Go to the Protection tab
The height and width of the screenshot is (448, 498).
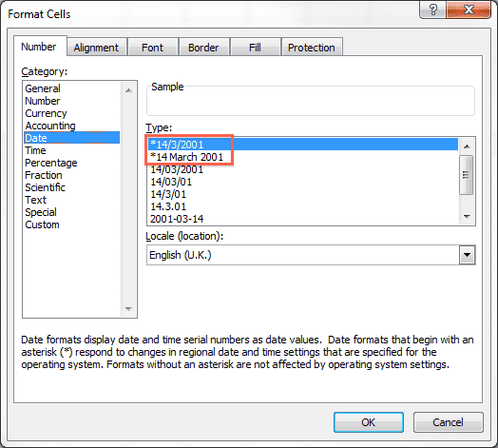[312, 48]
